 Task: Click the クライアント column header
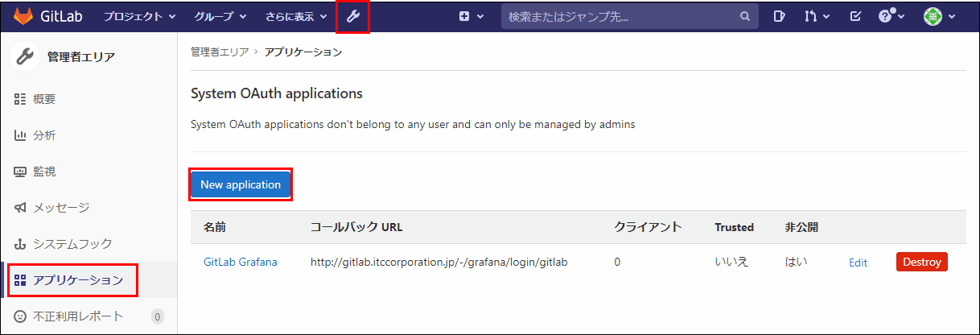tap(648, 227)
